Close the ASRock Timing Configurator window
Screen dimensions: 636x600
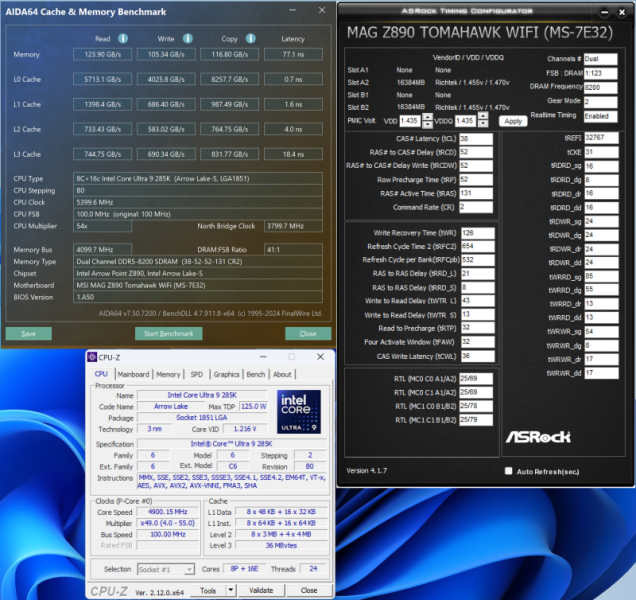621,12
